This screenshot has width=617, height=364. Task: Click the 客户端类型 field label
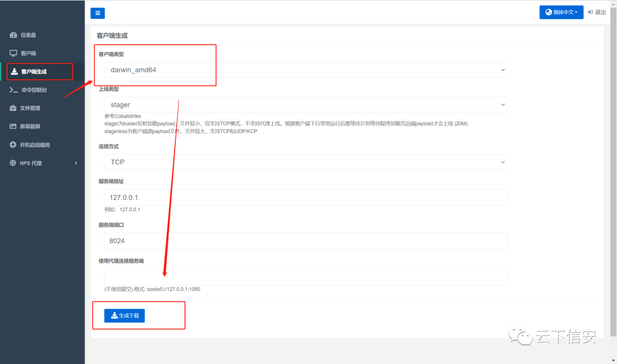(111, 54)
